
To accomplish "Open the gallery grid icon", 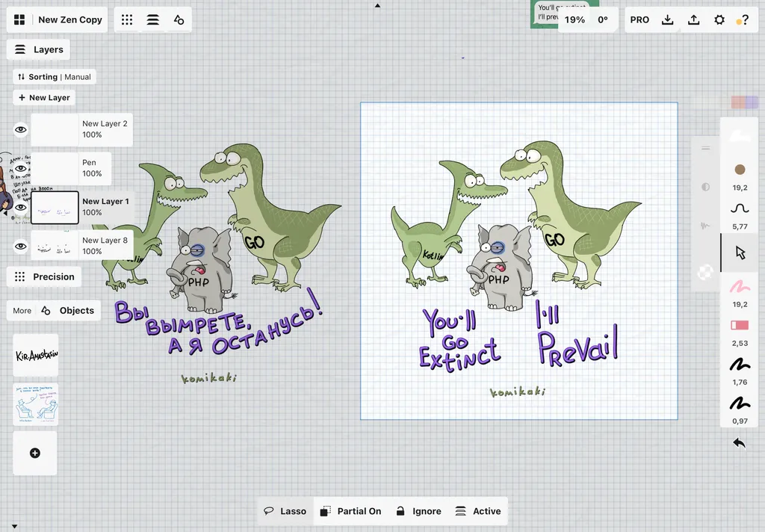I will [x=19, y=19].
